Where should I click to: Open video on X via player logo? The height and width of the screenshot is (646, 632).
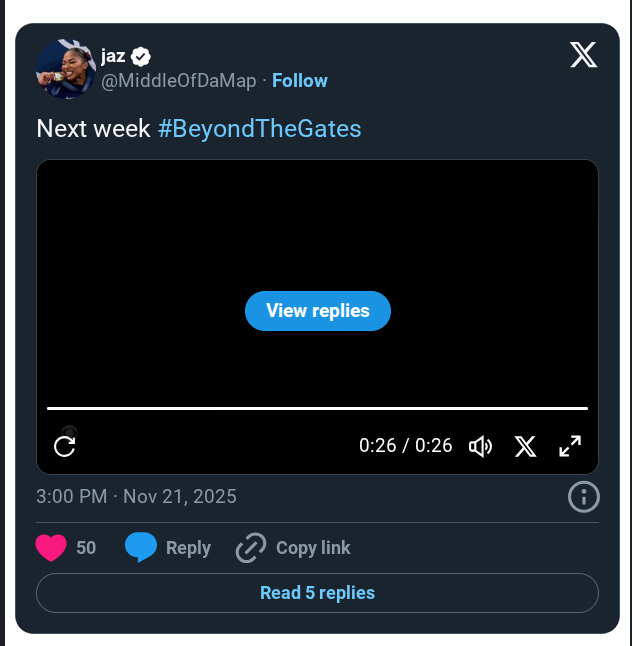coord(526,446)
